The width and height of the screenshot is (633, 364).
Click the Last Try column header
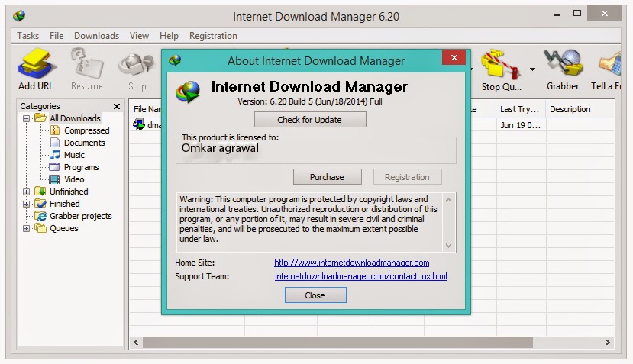pos(521,109)
